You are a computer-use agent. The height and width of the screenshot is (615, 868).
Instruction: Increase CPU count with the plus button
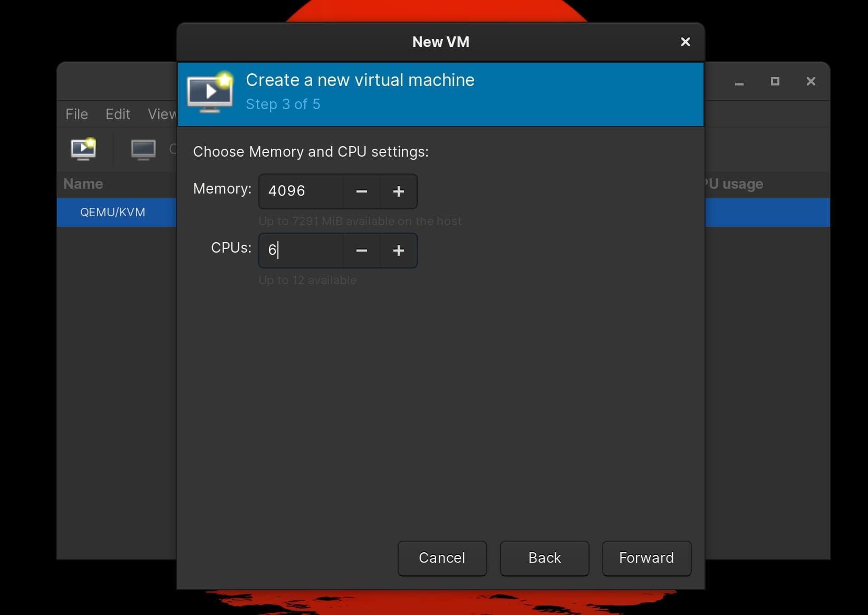tap(398, 251)
